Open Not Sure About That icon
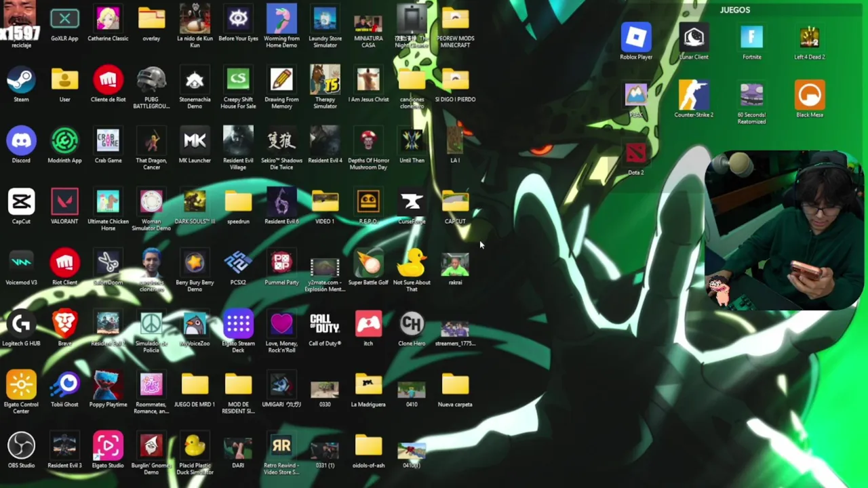Image resolution: width=868 pixels, height=488 pixels. [412, 263]
